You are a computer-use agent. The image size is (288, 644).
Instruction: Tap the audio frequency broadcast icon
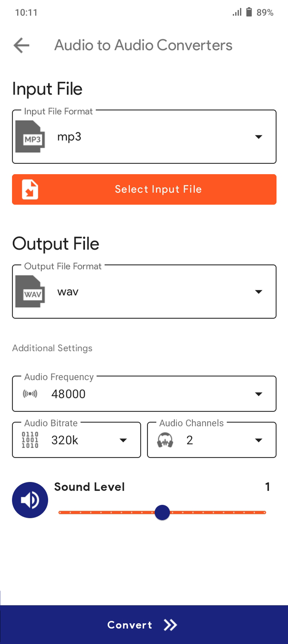coord(30,394)
